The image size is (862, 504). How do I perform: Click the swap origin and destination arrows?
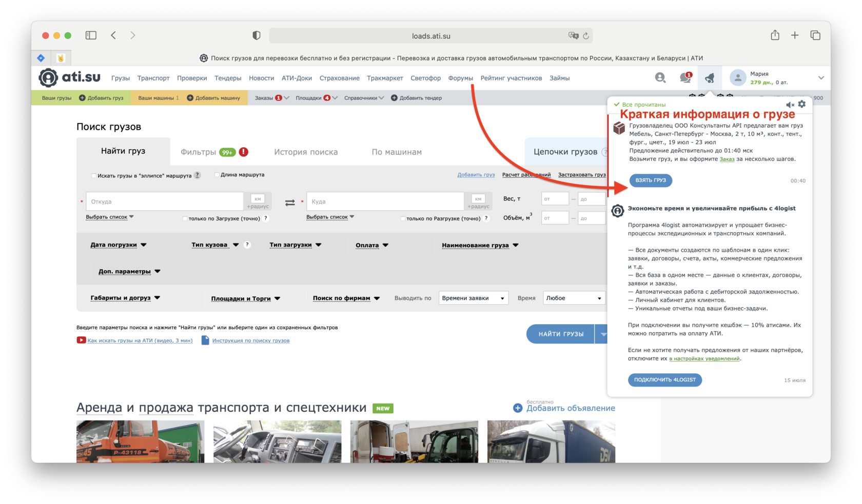pyautogui.click(x=290, y=203)
